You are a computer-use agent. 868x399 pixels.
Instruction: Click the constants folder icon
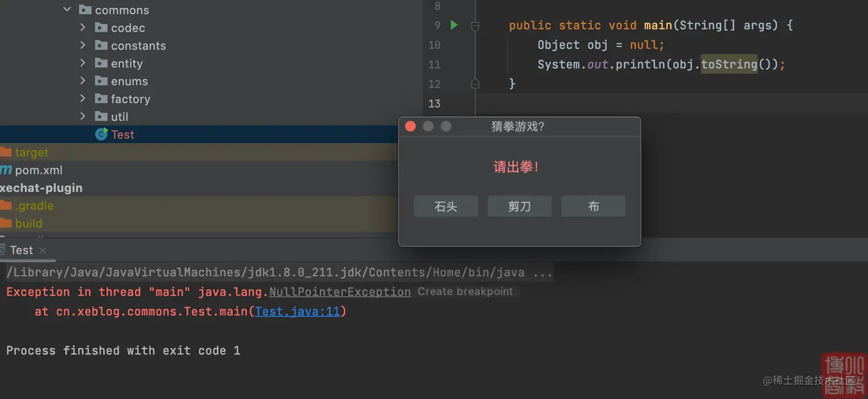pyautogui.click(x=101, y=45)
